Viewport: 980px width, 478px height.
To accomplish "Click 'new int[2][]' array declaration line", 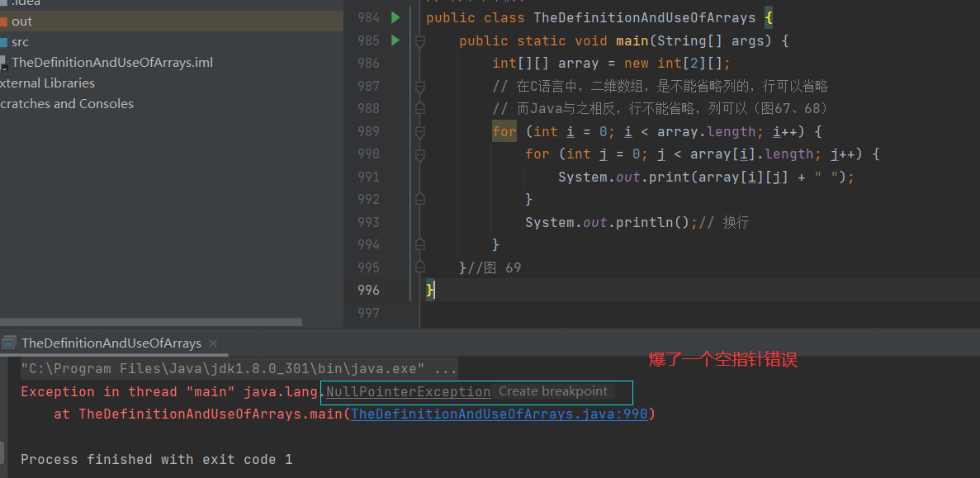I will (611, 63).
